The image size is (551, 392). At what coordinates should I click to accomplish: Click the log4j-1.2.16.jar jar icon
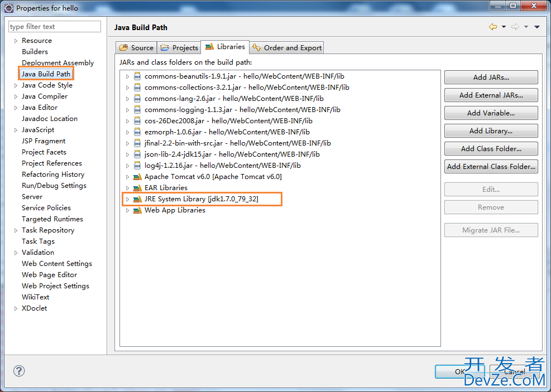(137, 166)
